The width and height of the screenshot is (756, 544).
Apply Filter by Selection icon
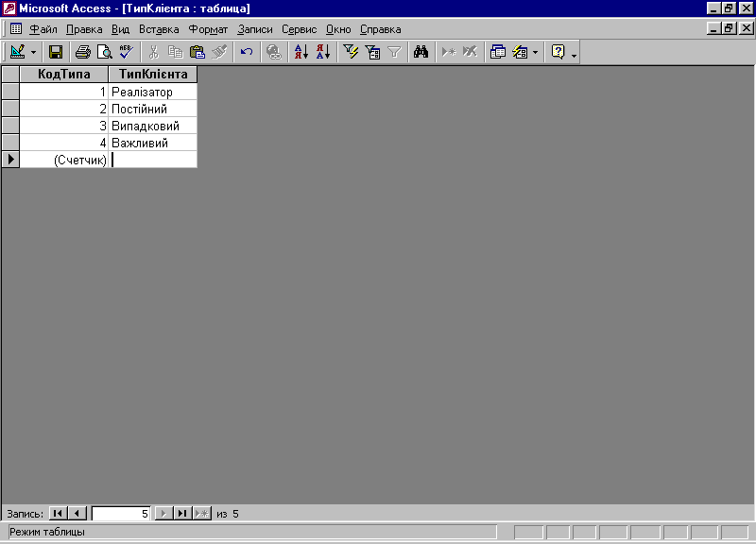[x=351, y=52]
